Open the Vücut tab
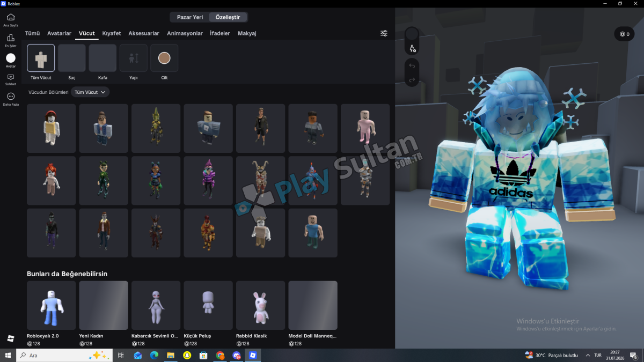The image size is (644, 362). point(86,33)
